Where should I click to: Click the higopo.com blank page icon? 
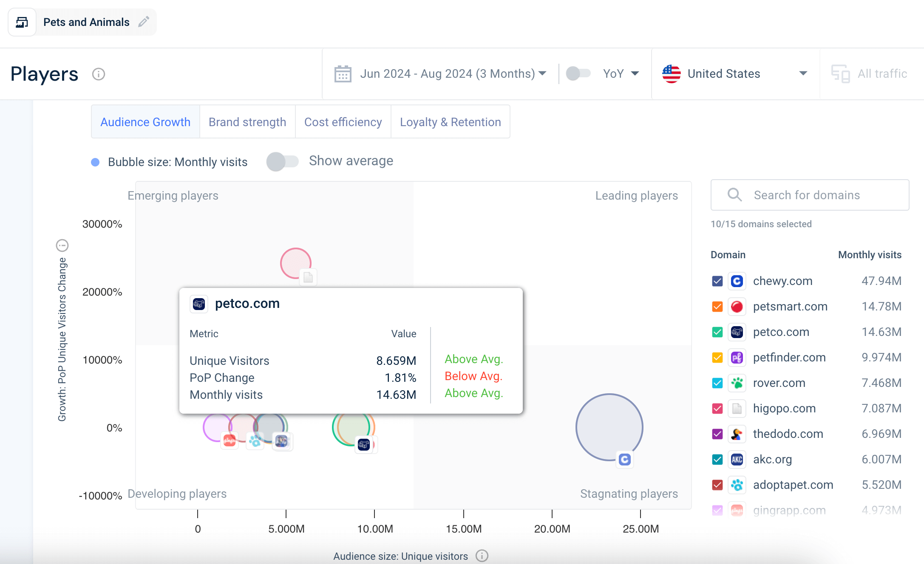(x=737, y=409)
